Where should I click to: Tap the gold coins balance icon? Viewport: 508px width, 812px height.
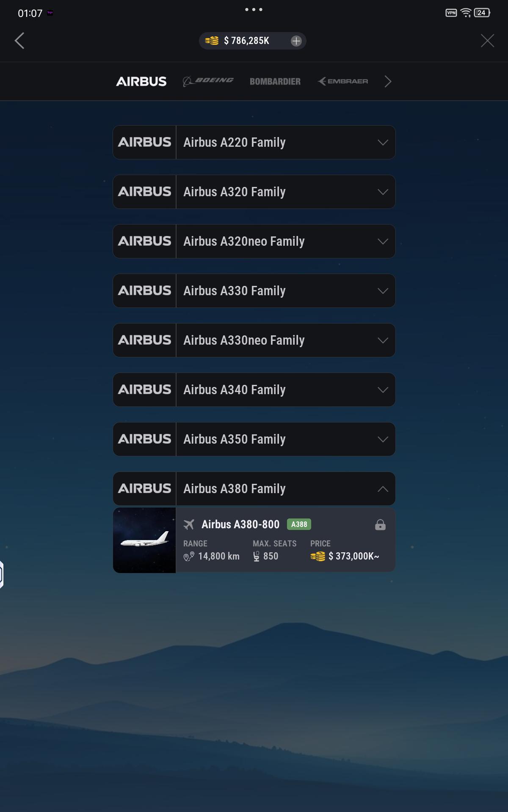212,41
